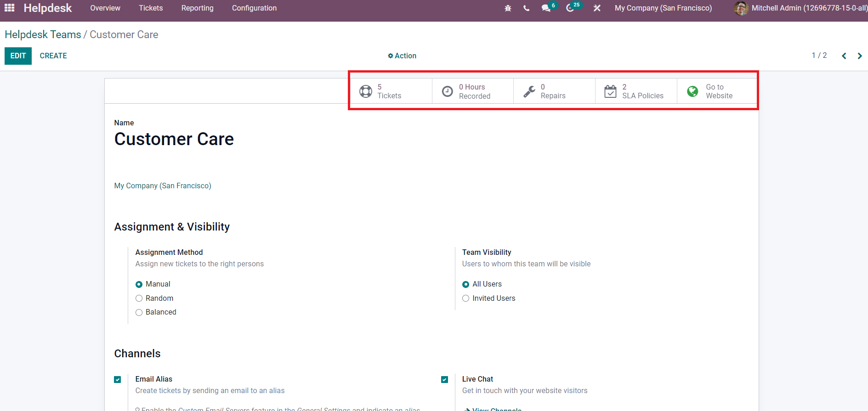Open conversations messages icon
This screenshot has height=411, width=868.
pos(546,8)
